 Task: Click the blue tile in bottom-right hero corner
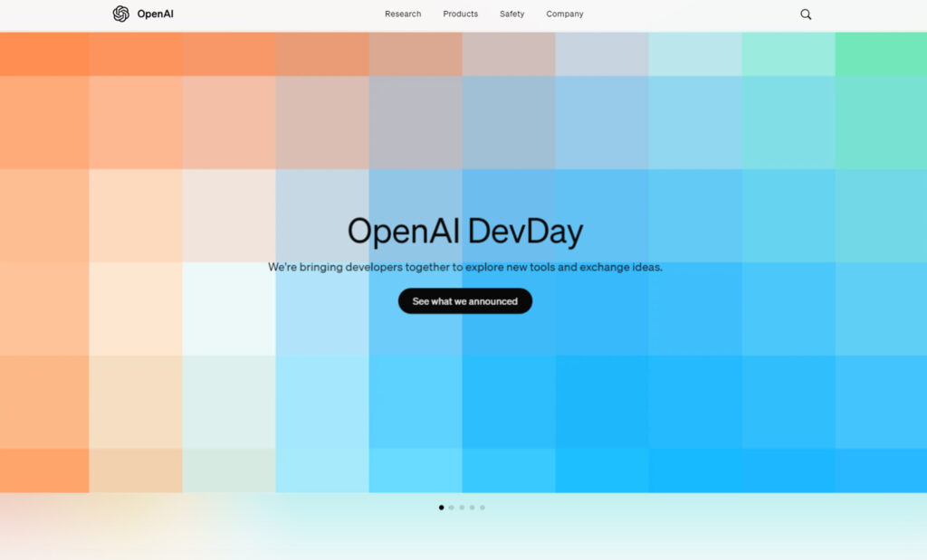point(880,470)
